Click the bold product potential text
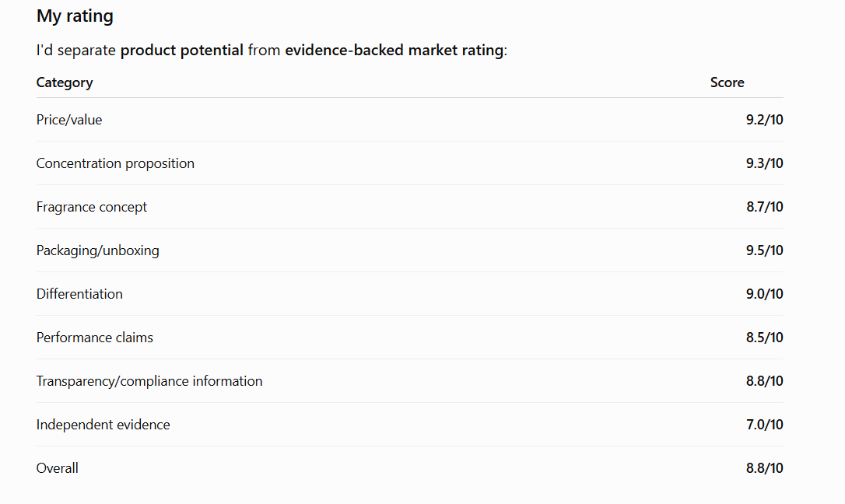This screenshot has width=845, height=504. (181, 50)
